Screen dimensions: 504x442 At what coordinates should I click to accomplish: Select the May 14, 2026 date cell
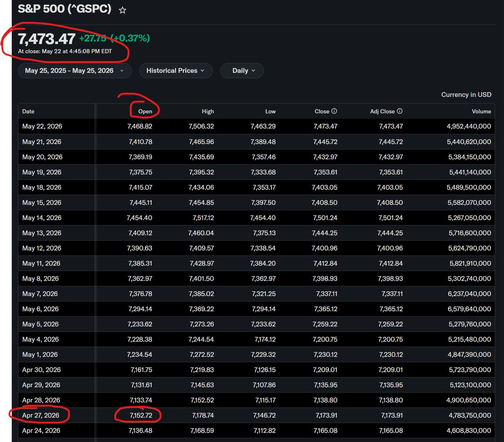(42, 218)
